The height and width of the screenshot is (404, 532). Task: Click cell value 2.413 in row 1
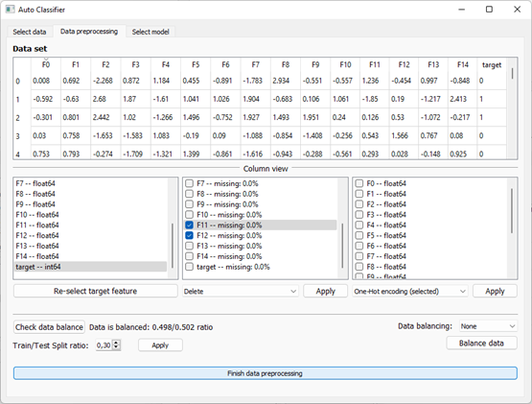coord(463,99)
